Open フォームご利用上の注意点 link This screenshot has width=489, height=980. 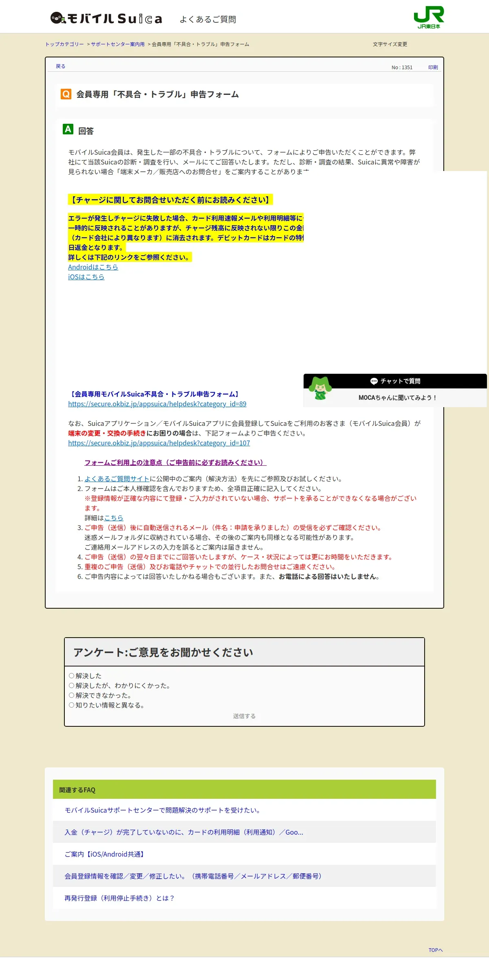point(175,463)
